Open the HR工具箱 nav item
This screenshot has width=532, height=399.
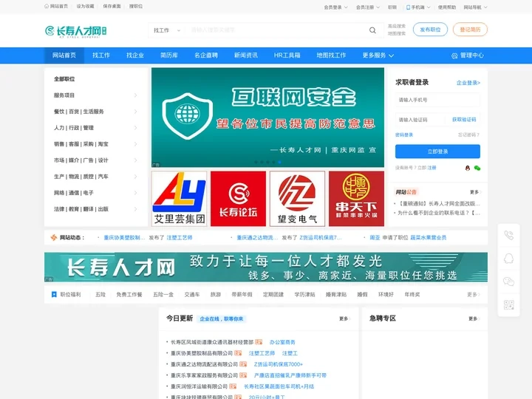coord(287,55)
